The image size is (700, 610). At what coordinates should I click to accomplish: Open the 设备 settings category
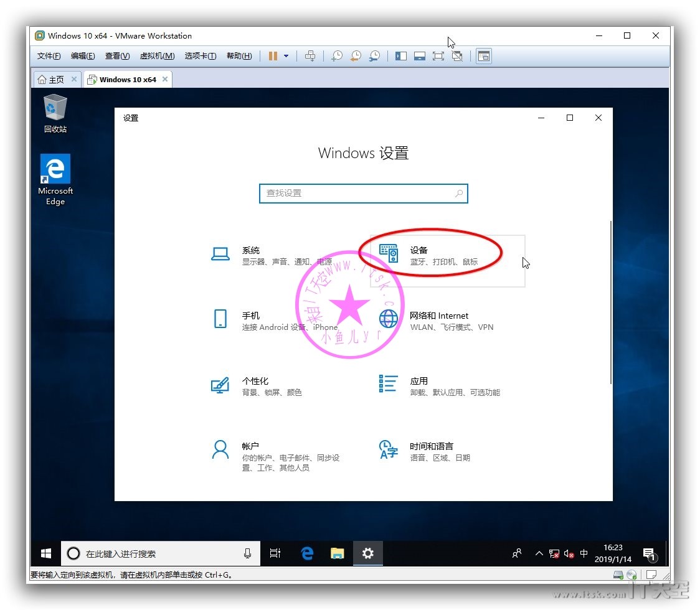tap(447, 261)
